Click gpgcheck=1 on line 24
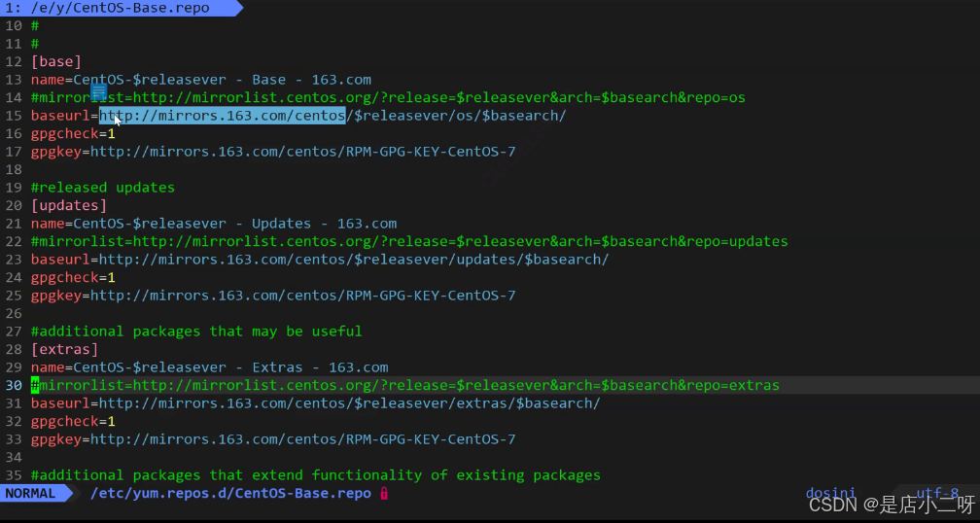 pos(73,277)
